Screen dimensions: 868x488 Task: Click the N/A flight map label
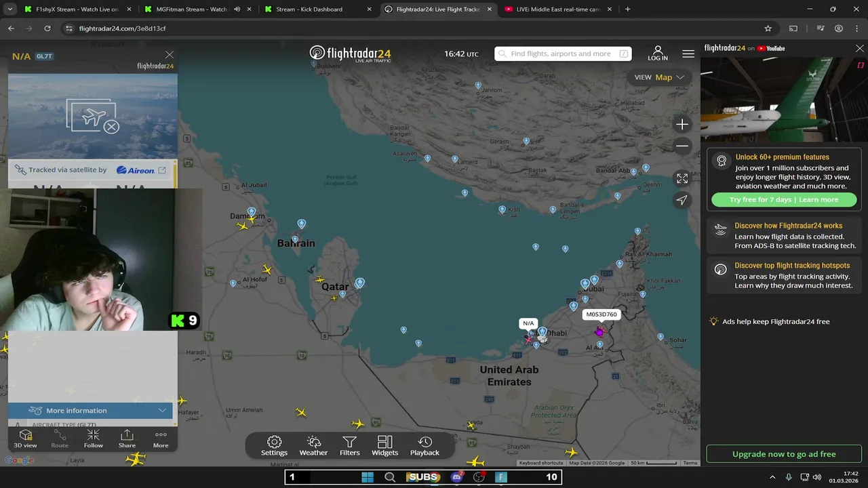[528, 323]
